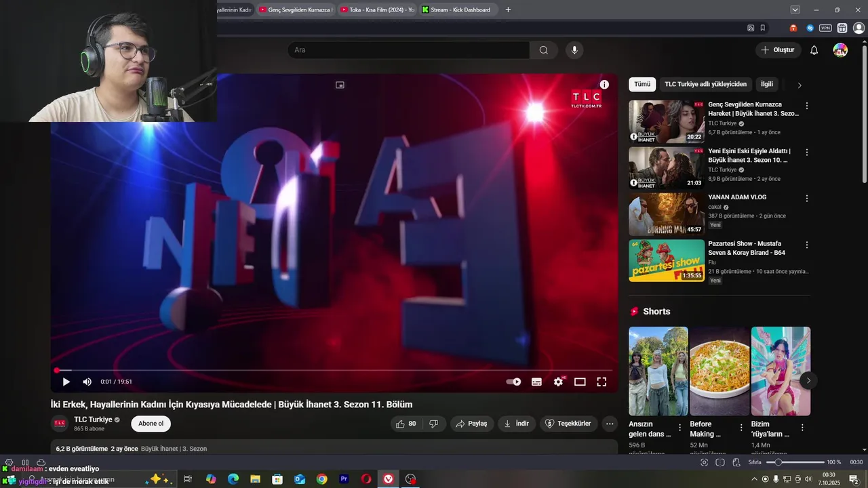Select TLC Turkiye adlı yükleyiciden chip

coord(705,84)
